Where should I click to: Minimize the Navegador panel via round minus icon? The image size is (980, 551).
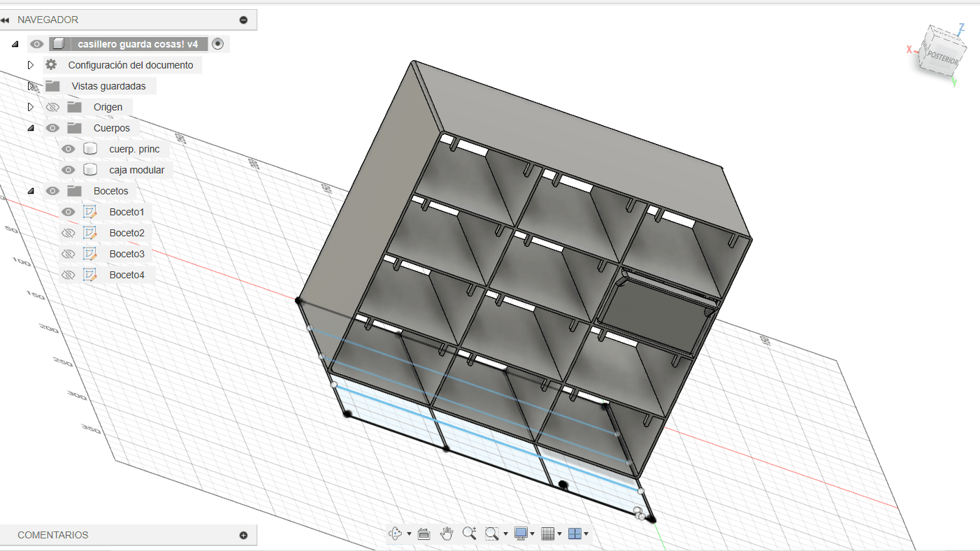pyautogui.click(x=243, y=20)
